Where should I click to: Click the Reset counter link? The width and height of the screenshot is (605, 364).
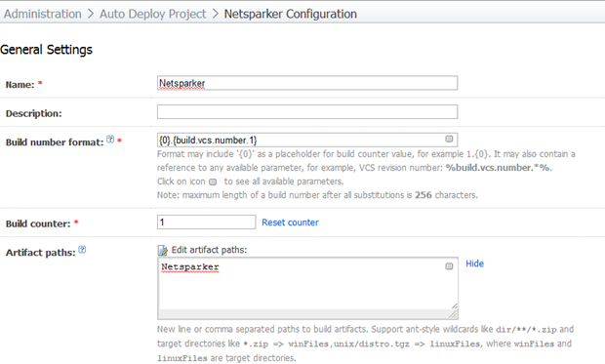[x=290, y=222]
